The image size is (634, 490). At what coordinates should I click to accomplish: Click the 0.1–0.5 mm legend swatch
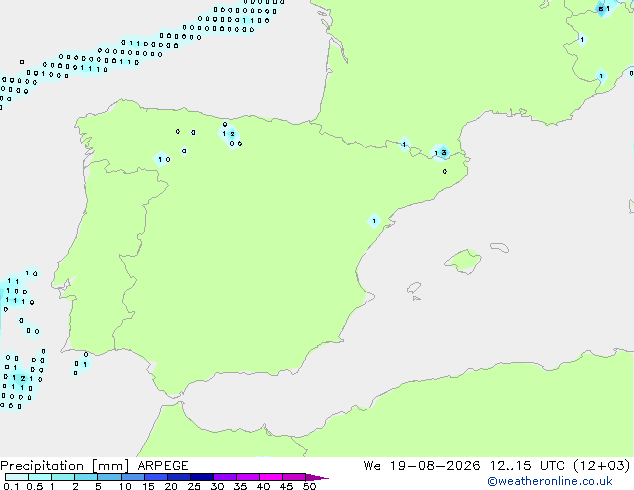17,477
